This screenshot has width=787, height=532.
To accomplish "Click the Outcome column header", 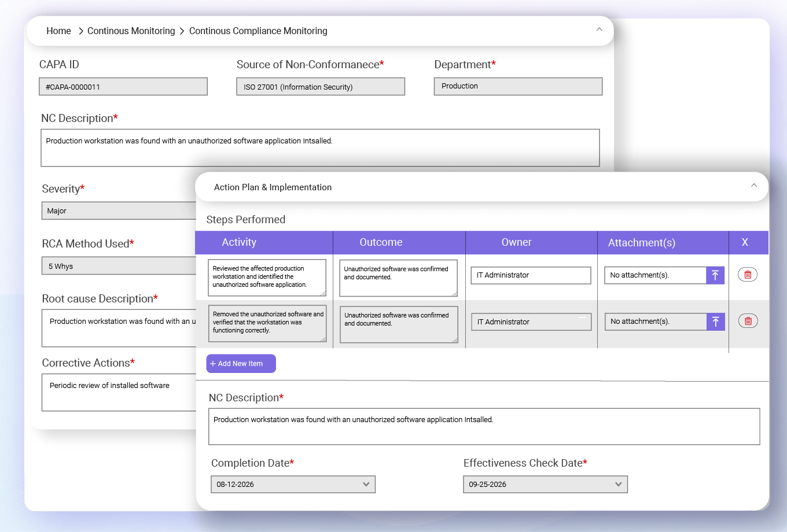I will pyautogui.click(x=381, y=242).
